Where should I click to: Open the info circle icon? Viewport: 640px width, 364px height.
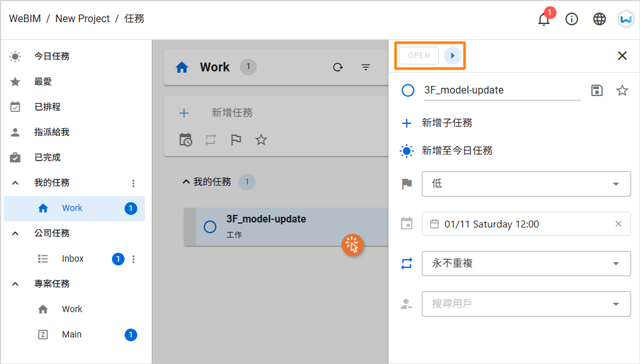(x=572, y=19)
